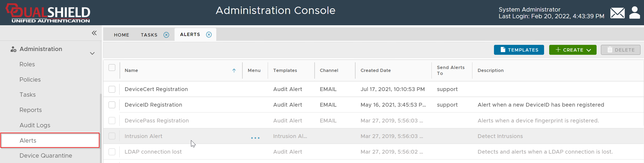
Task: Open the Create dropdown button
Action: pos(573,50)
